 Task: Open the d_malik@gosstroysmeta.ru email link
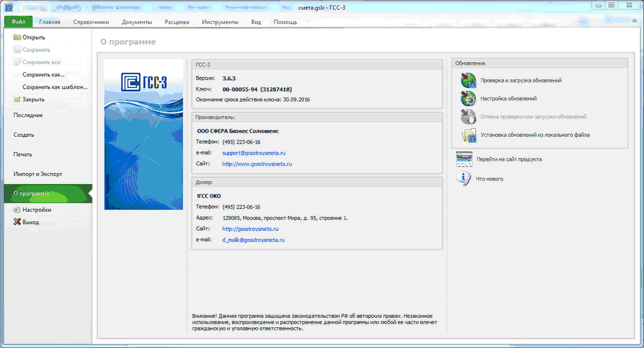[x=253, y=240]
